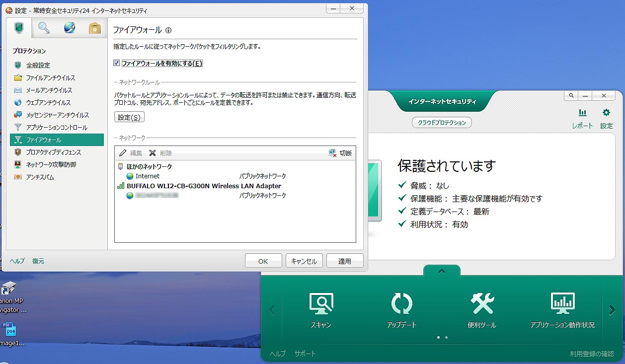Open the Update globe tab
This screenshot has width=625, height=364.
[70, 28]
